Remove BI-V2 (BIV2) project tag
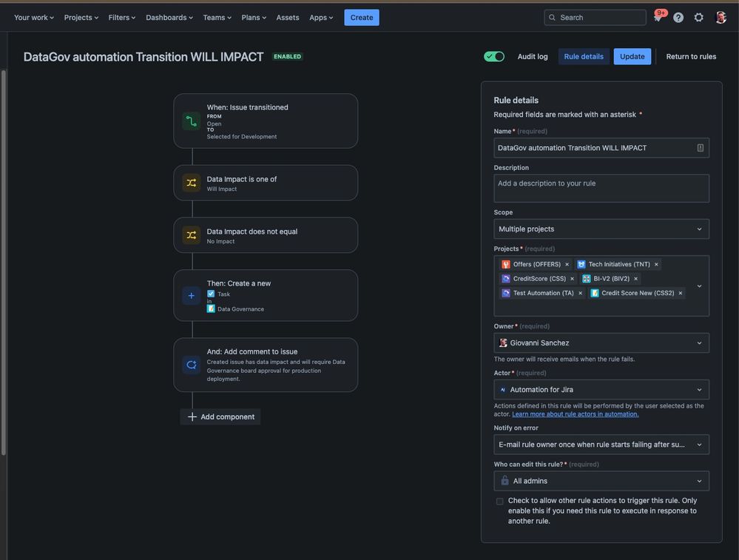This screenshot has width=739, height=560. click(x=635, y=279)
